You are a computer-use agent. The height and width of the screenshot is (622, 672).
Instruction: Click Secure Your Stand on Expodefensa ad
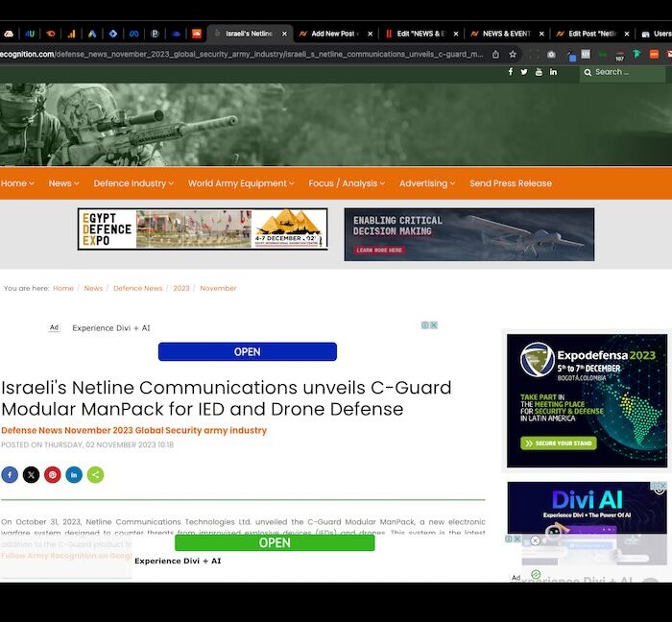[559, 443]
